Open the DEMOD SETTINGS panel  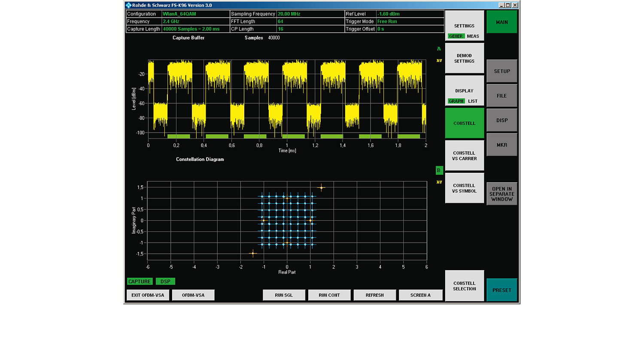pos(464,58)
